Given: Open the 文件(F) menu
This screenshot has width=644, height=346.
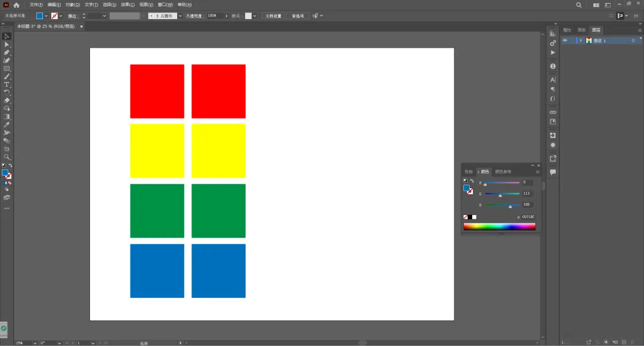Looking at the screenshot, I should click(36, 5).
